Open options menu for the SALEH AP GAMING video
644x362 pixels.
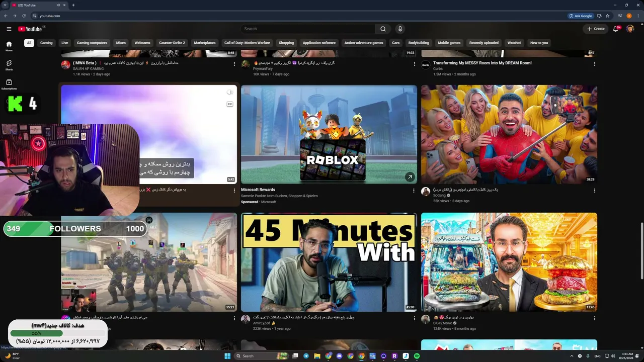click(x=234, y=64)
